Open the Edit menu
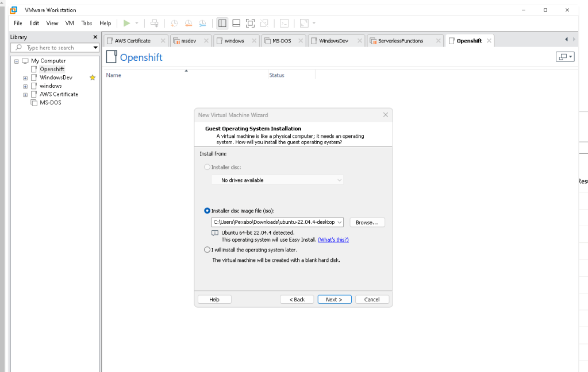Screen dimensions: 588x372 click(x=34, y=23)
